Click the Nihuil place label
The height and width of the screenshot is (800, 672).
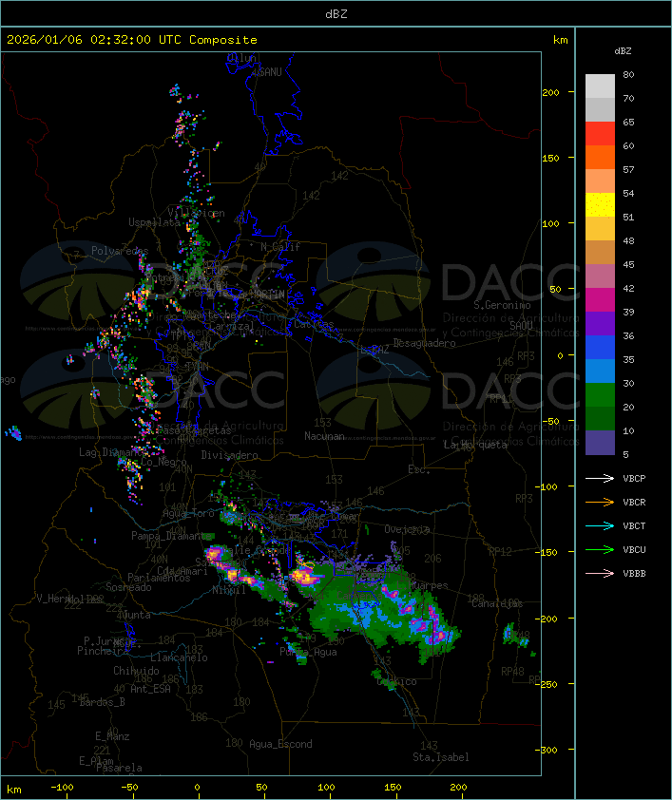228,590
